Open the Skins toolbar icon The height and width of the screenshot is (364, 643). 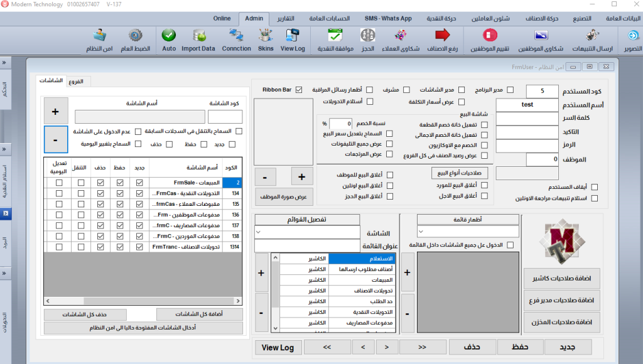(x=266, y=39)
